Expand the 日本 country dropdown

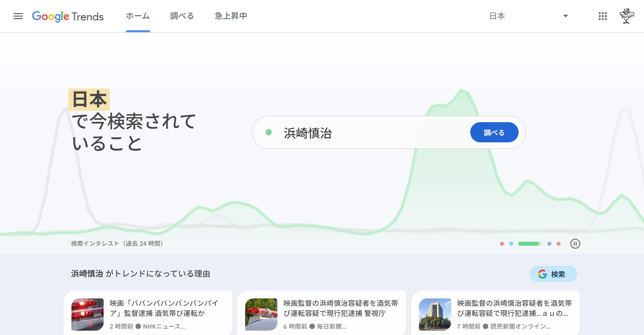529,16
